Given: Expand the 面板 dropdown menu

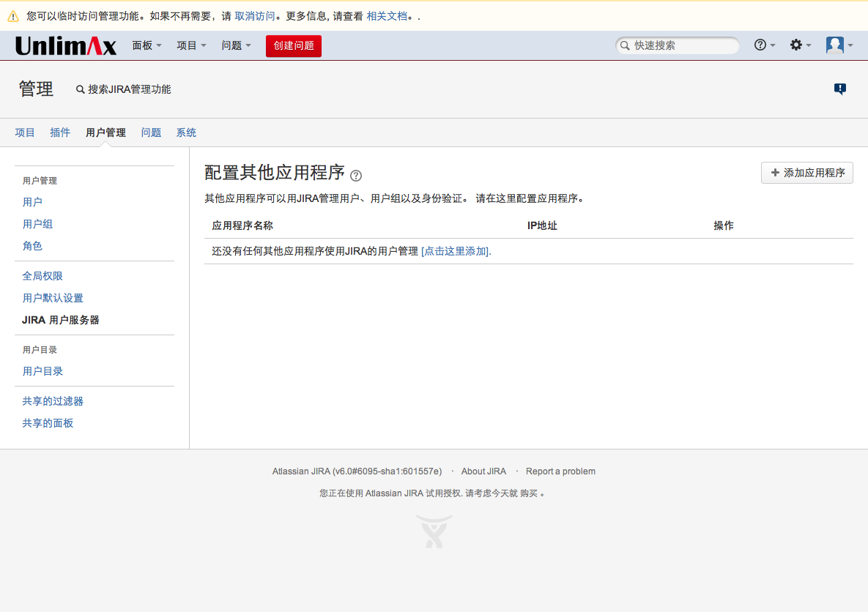Looking at the screenshot, I should pos(146,45).
